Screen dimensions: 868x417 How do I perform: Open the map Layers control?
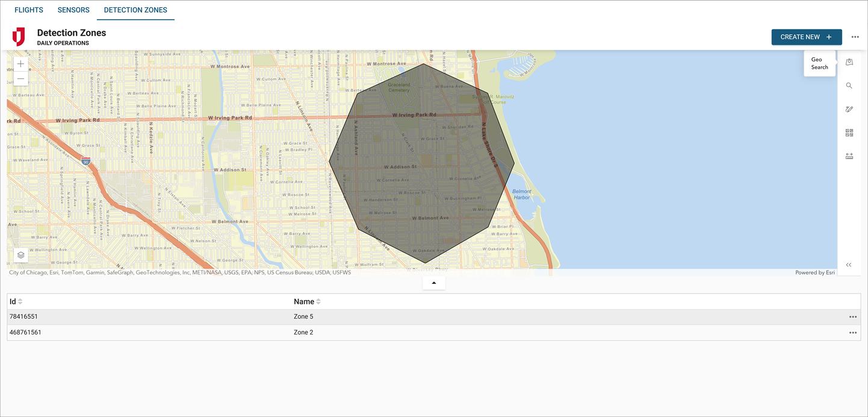coord(20,254)
